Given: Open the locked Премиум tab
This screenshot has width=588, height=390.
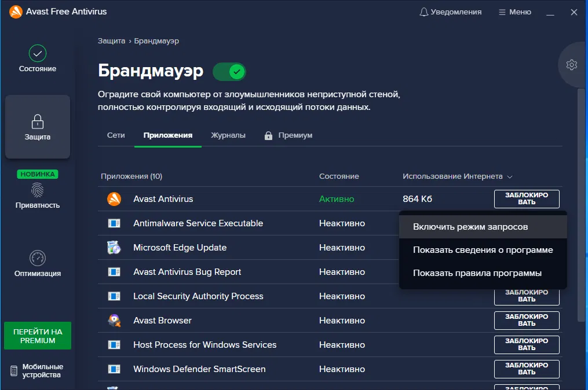Looking at the screenshot, I should (x=288, y=135).
